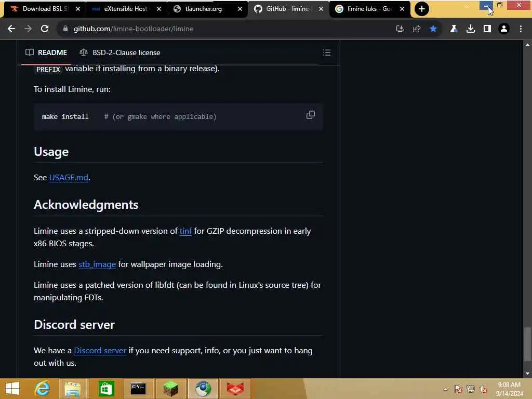532x399 pixels.
Task: Open the profile avatar menu
Action: tap(504, 29)
